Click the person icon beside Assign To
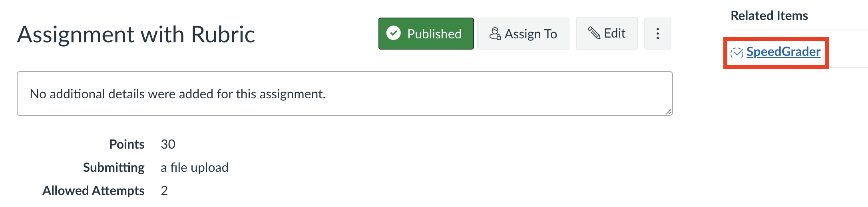Screen dimensions: 868x207 [x=495, y=34]
